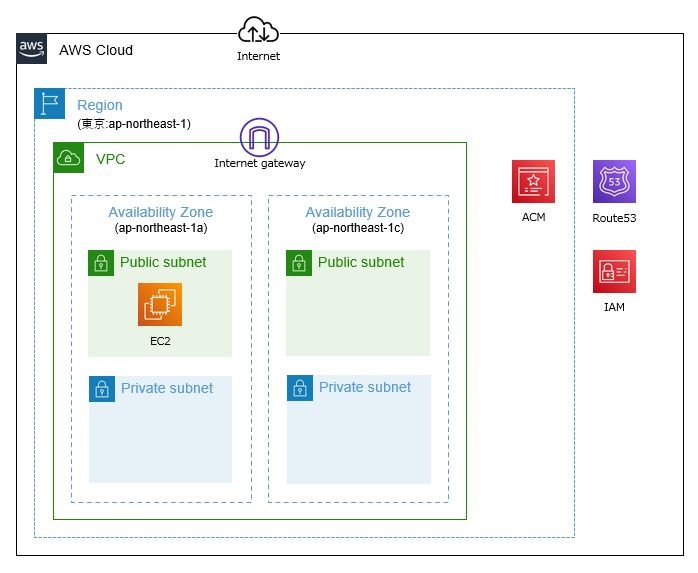This screenshot has height=573, width=698.
Task: Click the "Internet gateway" text label
Action: point(260,163)
